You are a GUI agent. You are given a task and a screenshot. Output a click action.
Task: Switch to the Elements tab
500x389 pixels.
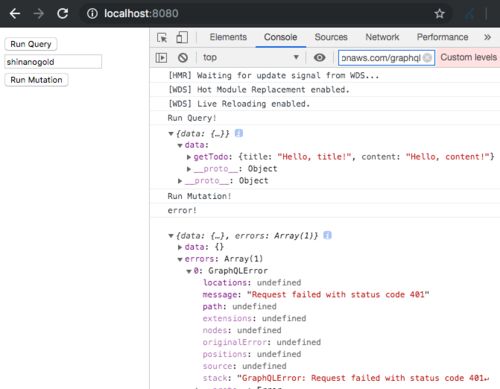click(228, 37)
